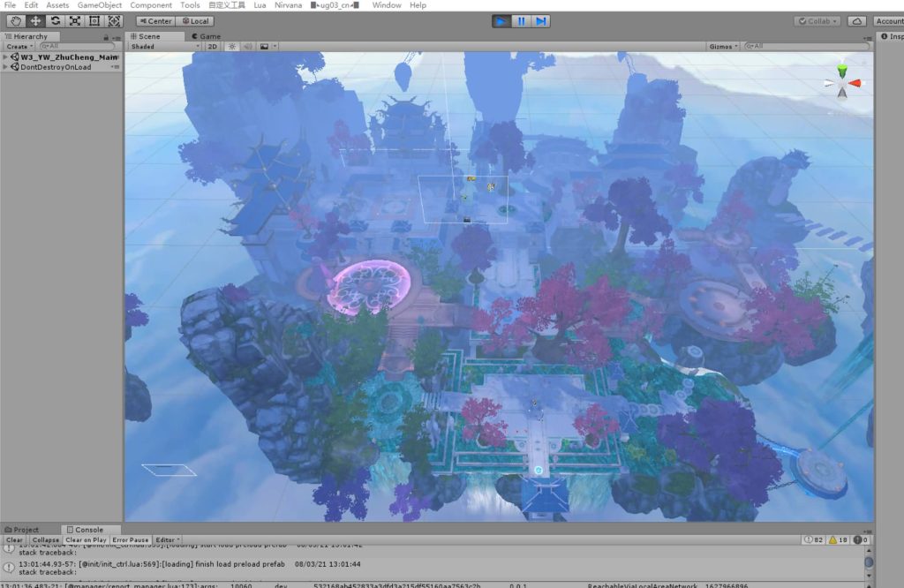Expand the W3_YW_ZhuCheng_Main scene in Hierarchy
The height and width of the screenshot is (588, 904).
point(6,57)
